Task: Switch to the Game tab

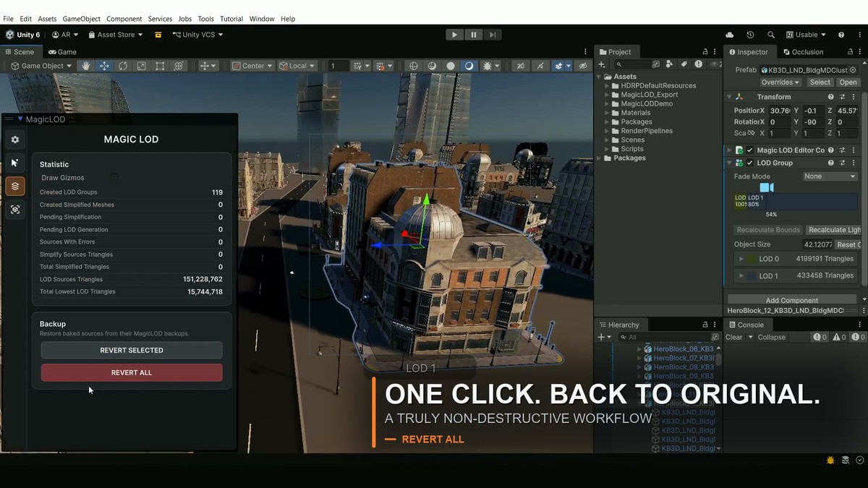Action: click(x=63, y=52)
